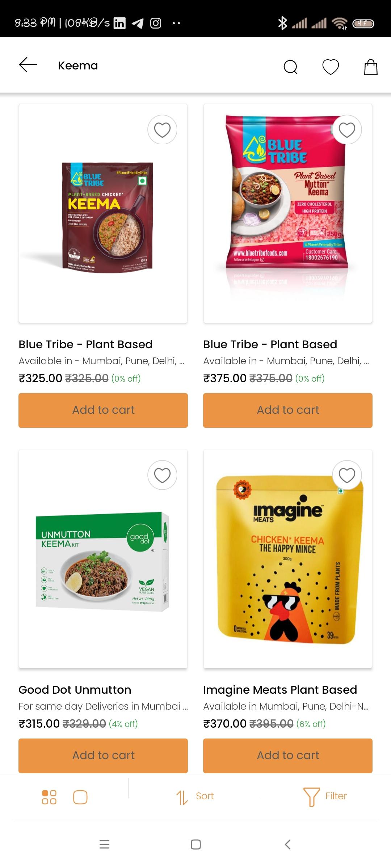Toggle wishlist heart on Good Dot Unmutton
The width and height of the screenshot is (391, 868).
coord(162,475)
